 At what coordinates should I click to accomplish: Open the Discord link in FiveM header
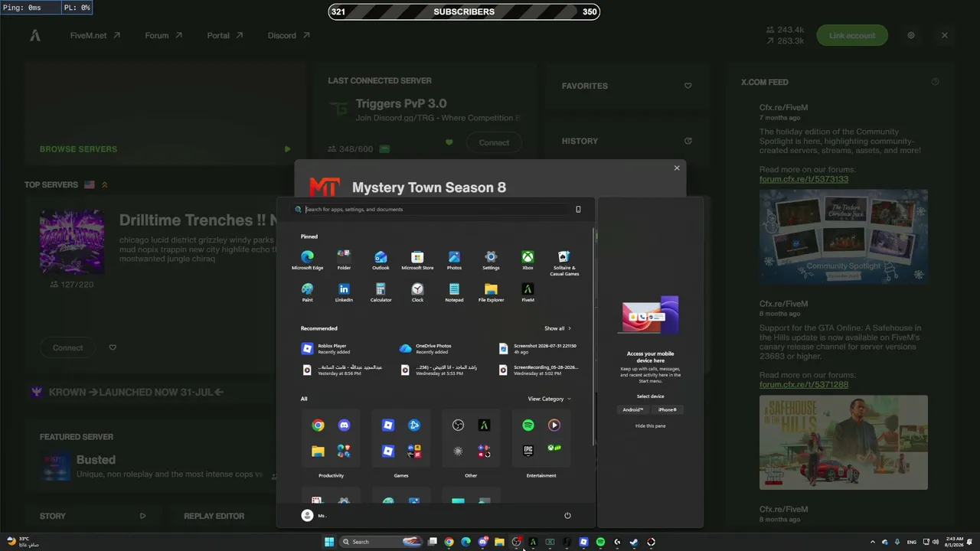289,35
